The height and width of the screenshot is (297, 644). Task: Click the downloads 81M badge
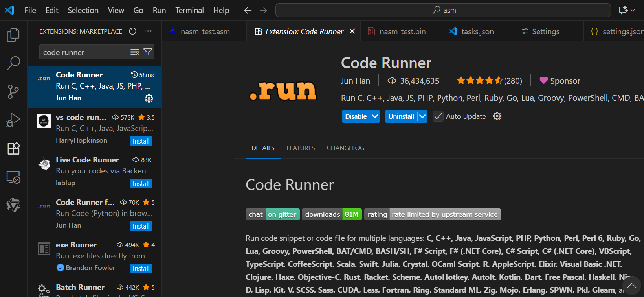(332, 214)
